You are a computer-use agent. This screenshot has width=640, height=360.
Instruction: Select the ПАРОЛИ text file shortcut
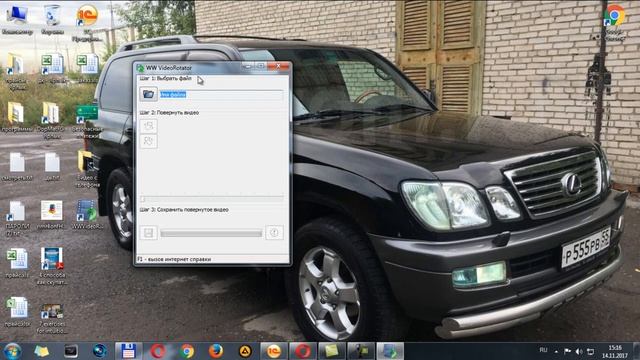coord(17,218)
